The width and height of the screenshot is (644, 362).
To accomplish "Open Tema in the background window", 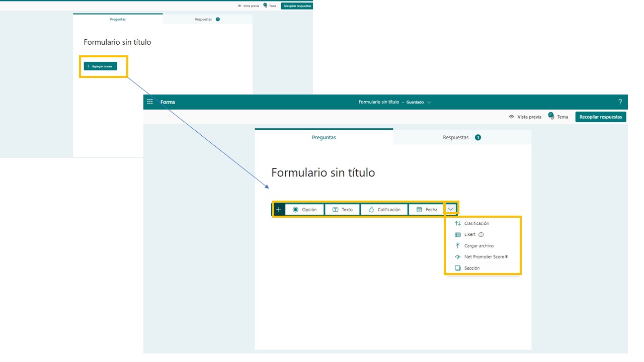I will (270, 6).
